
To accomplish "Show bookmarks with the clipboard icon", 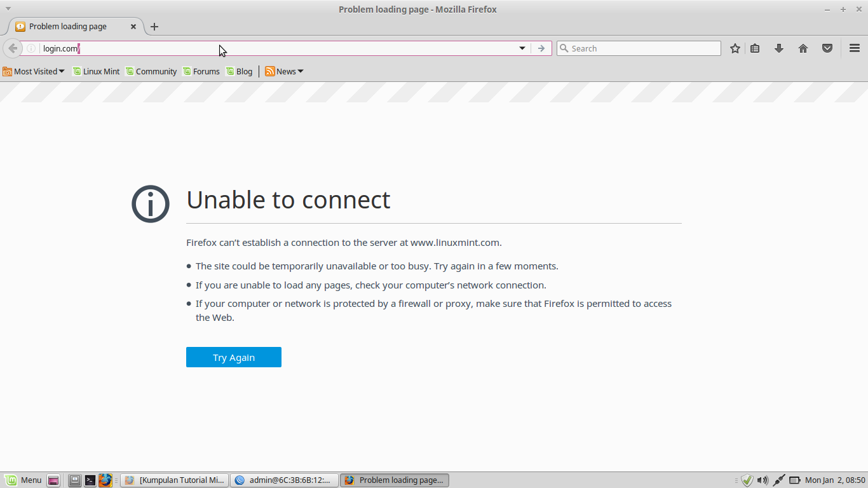I will (755, 48).
